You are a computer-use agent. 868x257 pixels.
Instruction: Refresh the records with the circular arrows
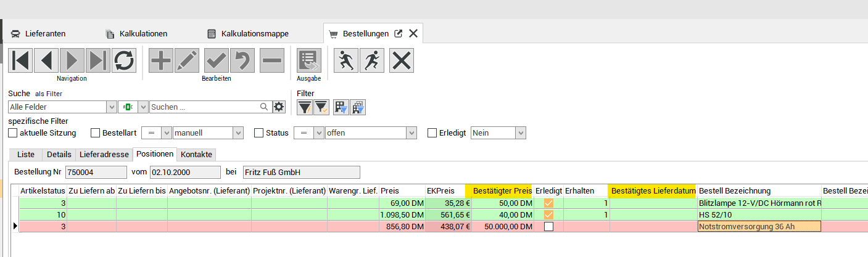[x=124, y=61]
